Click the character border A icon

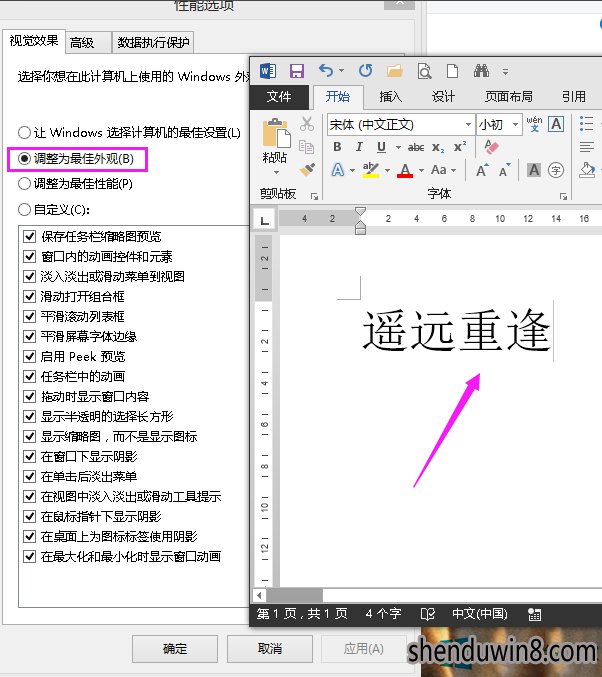coord(556,124)
